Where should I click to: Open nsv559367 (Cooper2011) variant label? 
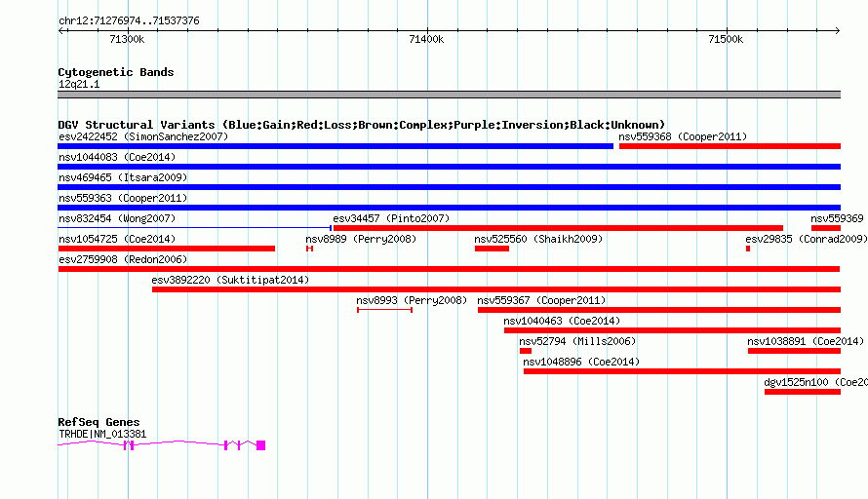coord(541,300)
